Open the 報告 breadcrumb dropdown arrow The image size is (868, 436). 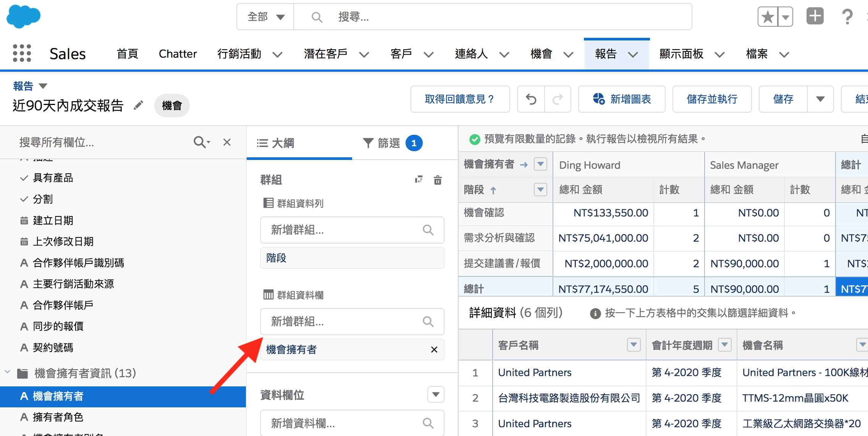(43, 86)
